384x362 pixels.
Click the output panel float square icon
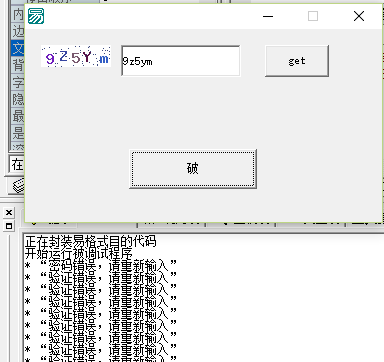tap(9, 226)
